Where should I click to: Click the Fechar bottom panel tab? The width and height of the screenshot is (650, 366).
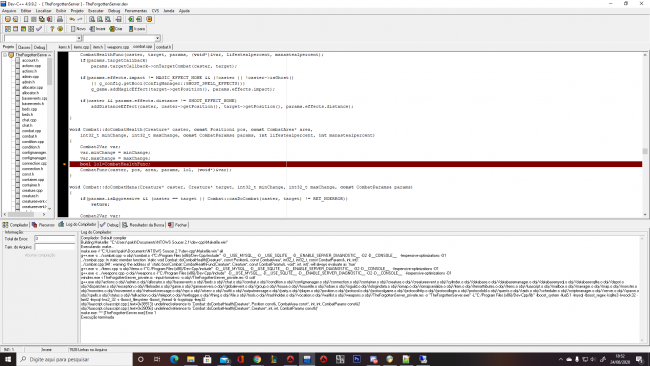177,225
